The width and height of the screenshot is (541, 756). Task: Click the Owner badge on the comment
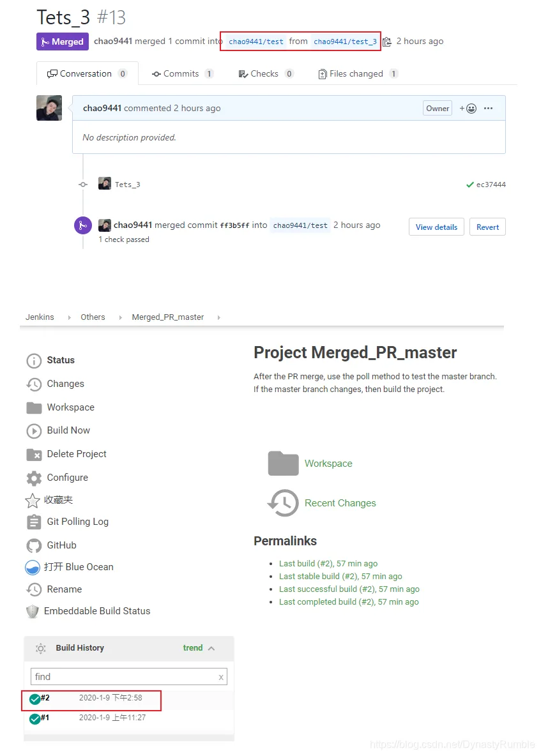pos(438,109)
